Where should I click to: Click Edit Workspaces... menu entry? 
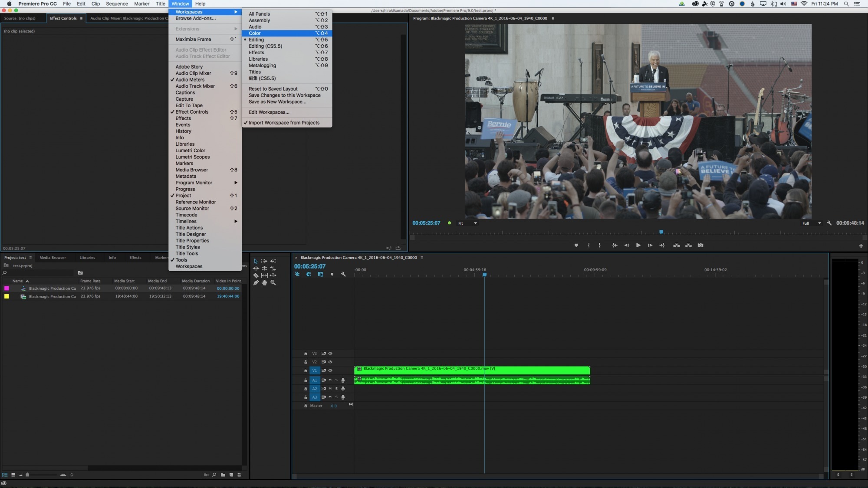click(x=269, y=112)
